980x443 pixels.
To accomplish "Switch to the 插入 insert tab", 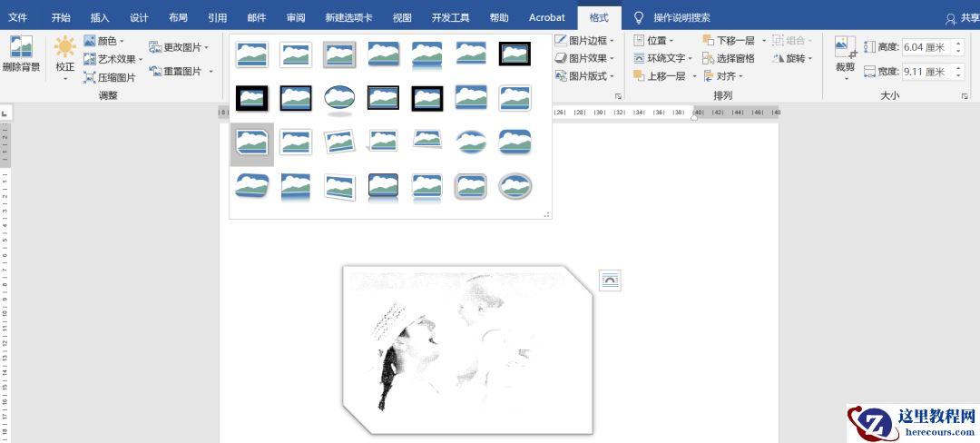I will (x=100, y=17).
